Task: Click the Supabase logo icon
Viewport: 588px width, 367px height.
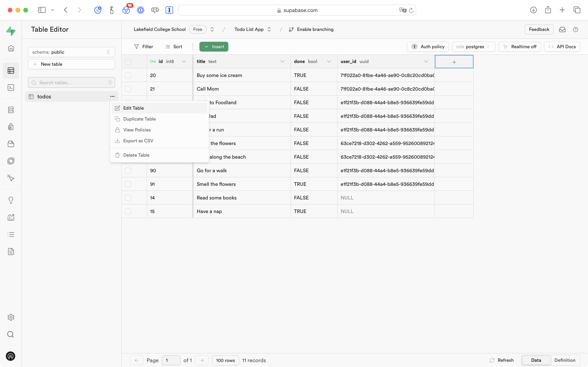Action: (x=11, y=31)
